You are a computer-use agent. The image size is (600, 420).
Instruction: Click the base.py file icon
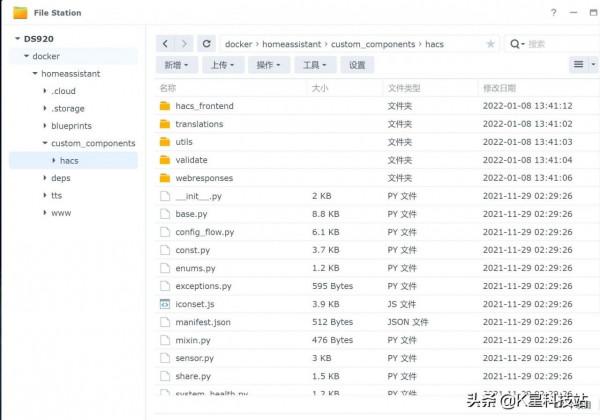[165, 214]
